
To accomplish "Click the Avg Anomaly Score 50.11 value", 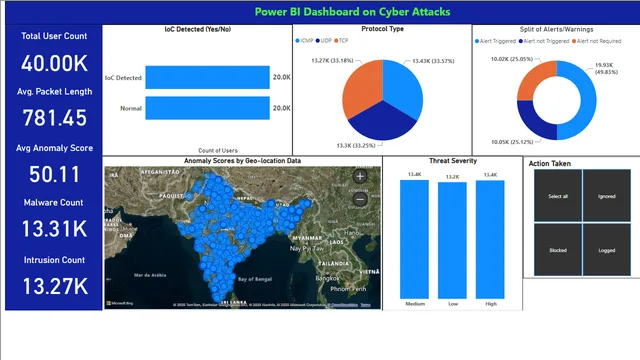I will (54, 174).
